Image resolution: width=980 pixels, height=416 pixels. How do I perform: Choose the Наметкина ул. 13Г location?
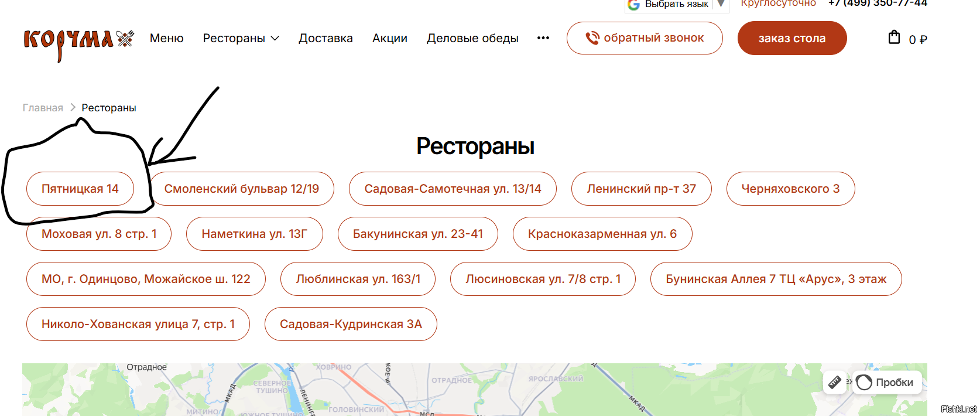(x=255, y=234)
